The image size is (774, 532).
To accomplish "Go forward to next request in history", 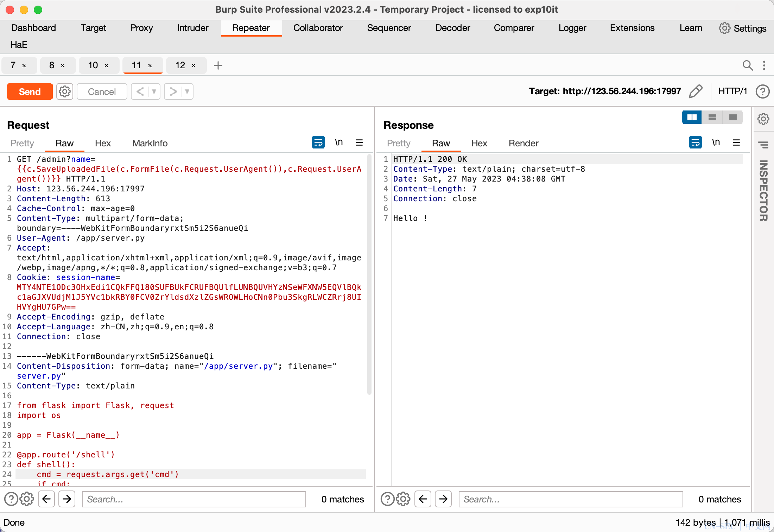I will click(173, 91).
